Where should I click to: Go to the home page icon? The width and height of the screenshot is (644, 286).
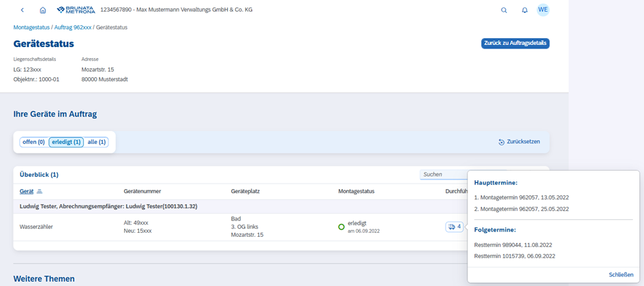tap(43, 10)
